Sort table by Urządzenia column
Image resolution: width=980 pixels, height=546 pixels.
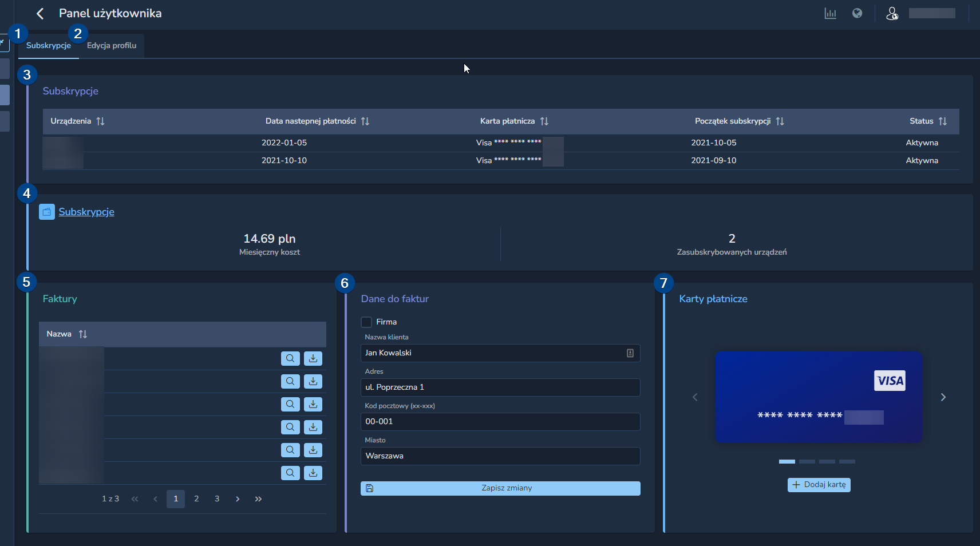pos(100,121)
